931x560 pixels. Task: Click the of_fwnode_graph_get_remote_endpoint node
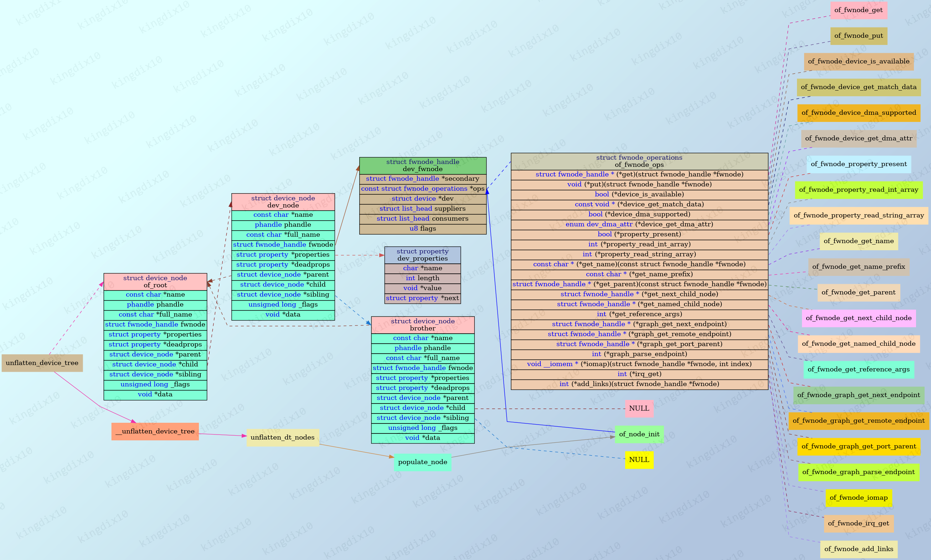pos(859,421)
